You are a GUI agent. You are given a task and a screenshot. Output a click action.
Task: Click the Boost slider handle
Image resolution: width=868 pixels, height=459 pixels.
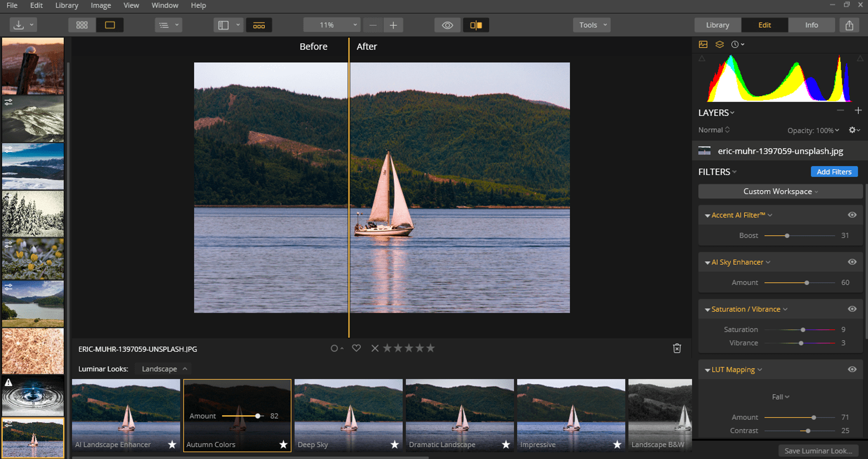pyautogui.click(x=787, y=236)
